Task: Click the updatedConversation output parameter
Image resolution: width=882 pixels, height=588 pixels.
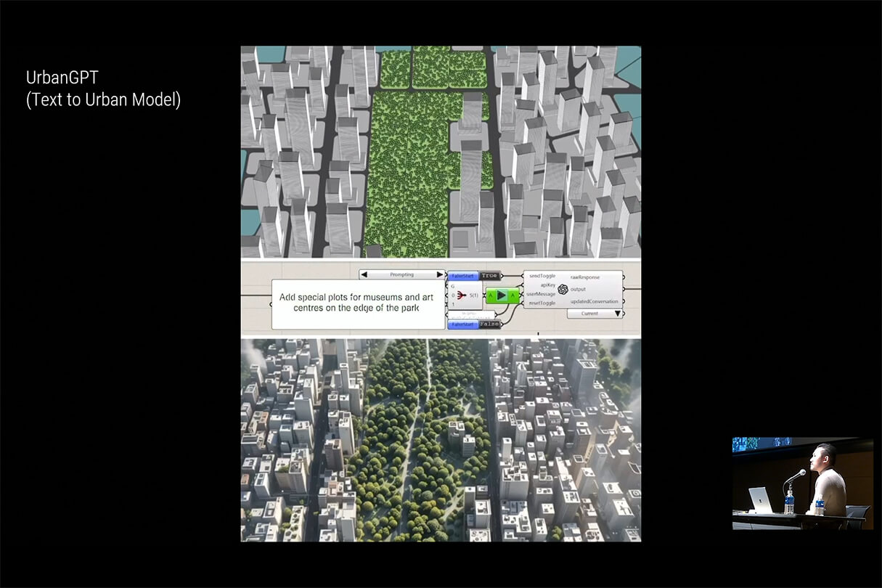Action: tap(594, 301)
